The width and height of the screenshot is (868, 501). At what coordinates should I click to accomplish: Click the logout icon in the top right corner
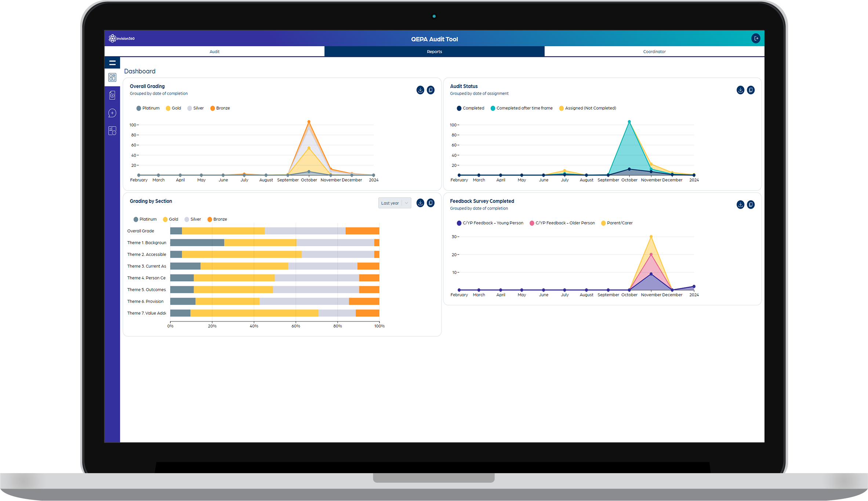pos(756,39)
